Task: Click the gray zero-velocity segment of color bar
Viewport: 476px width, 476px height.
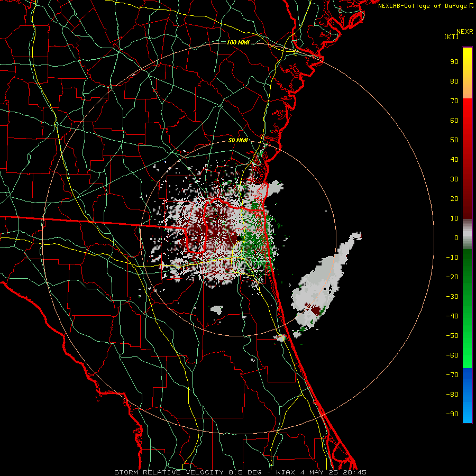Action: (467, 234)
